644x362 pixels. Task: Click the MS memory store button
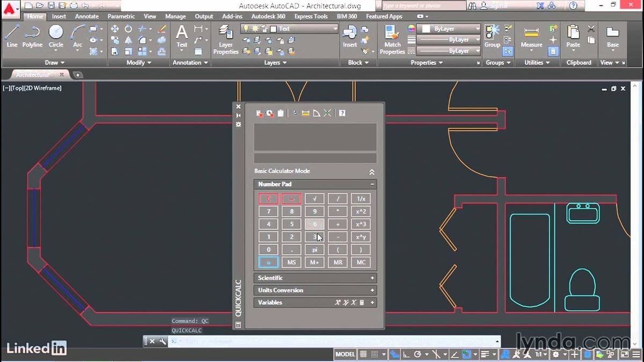pyautogui.click(x=291, y=262)
